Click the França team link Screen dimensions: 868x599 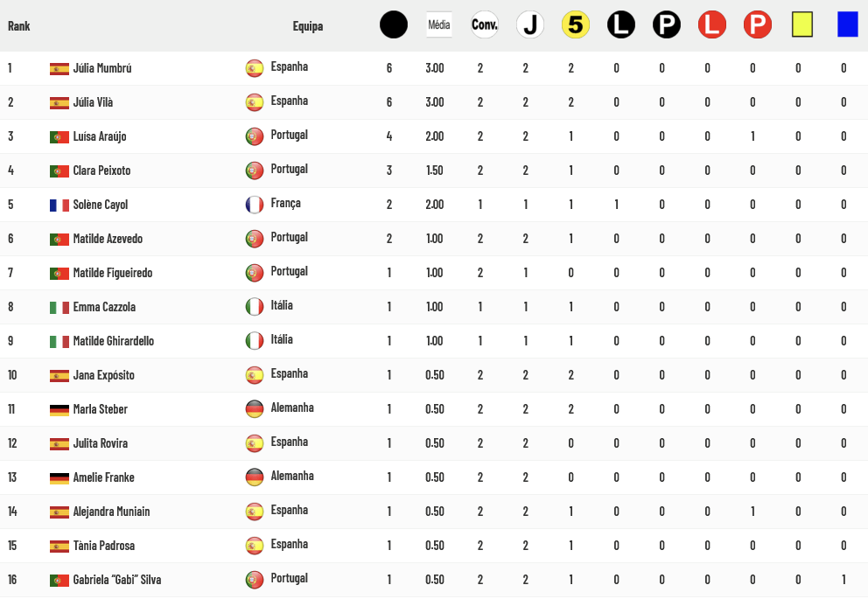tap(285, 203)
